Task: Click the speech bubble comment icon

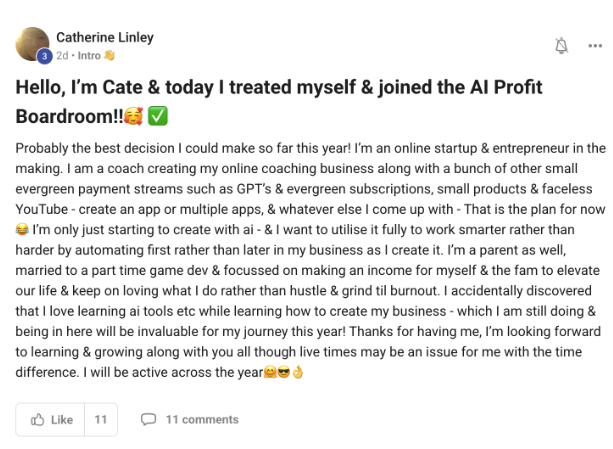Action: pos(148,419)
